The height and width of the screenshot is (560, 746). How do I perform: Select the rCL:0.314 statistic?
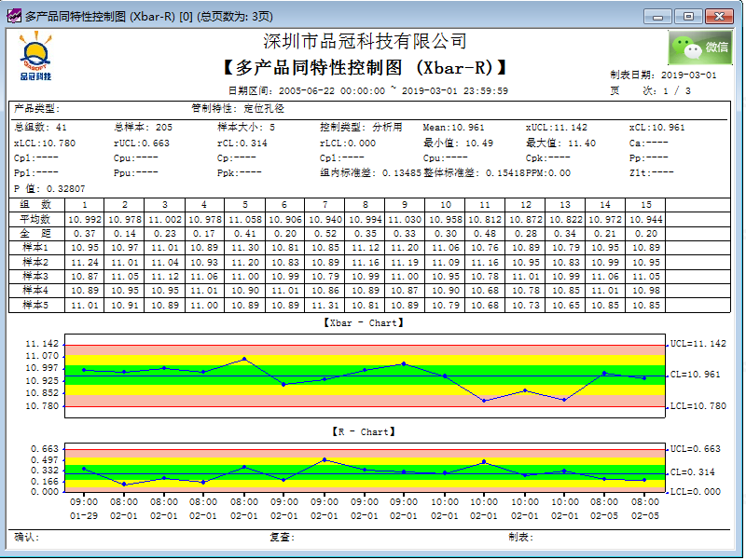click(x=242, y=143)
